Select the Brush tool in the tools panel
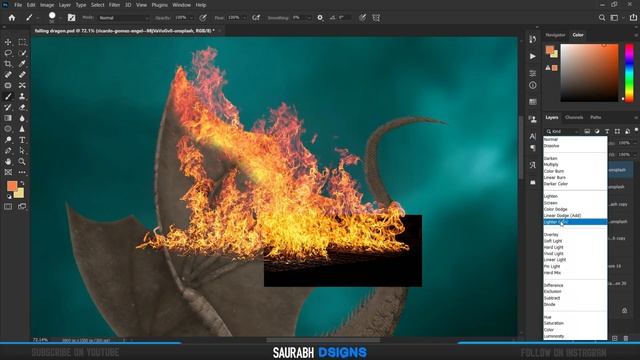 tap(8, 96)
